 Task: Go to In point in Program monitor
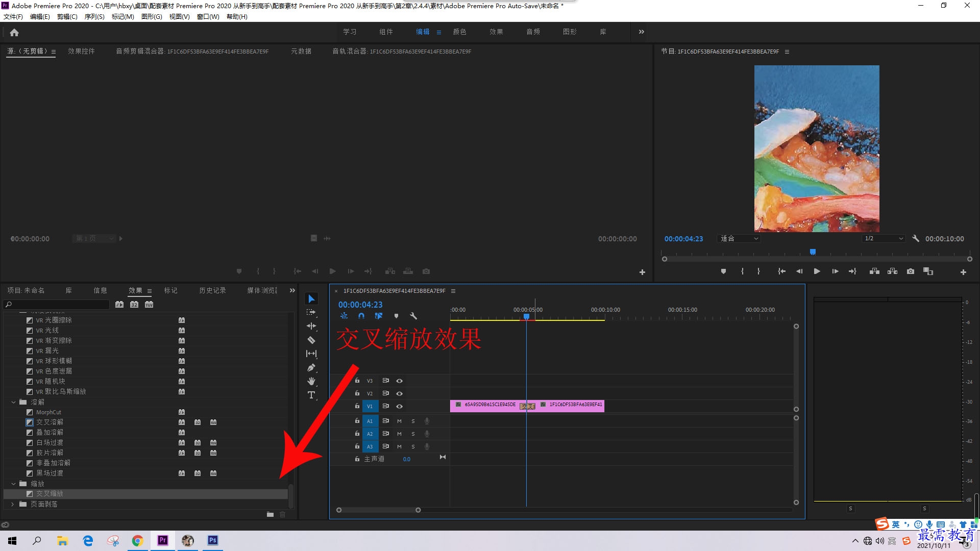click(781, 271)
